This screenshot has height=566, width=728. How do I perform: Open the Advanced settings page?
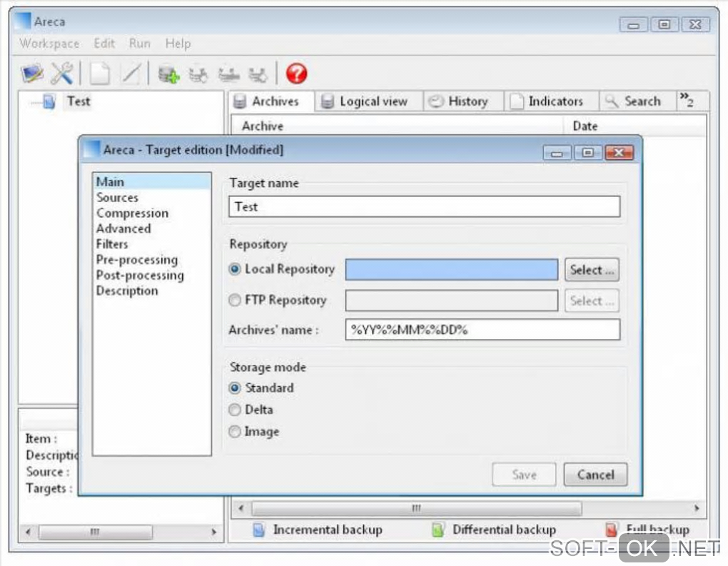[x=123, y=228]
